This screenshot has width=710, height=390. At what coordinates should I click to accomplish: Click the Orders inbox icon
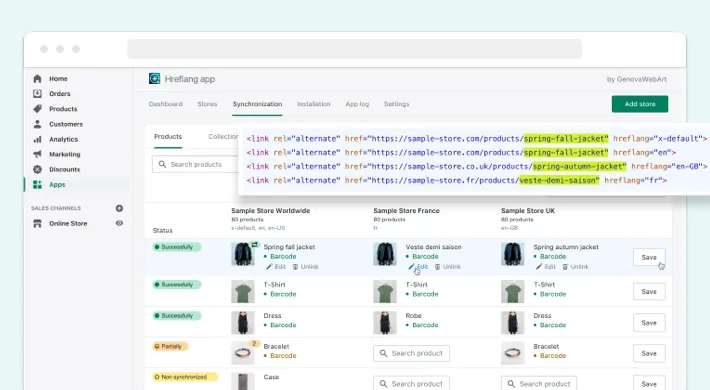[38, 94]
